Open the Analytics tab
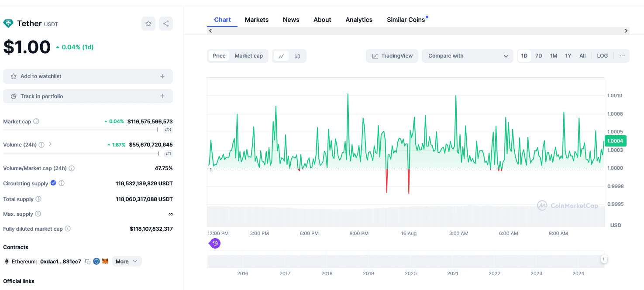 [359, 20]
